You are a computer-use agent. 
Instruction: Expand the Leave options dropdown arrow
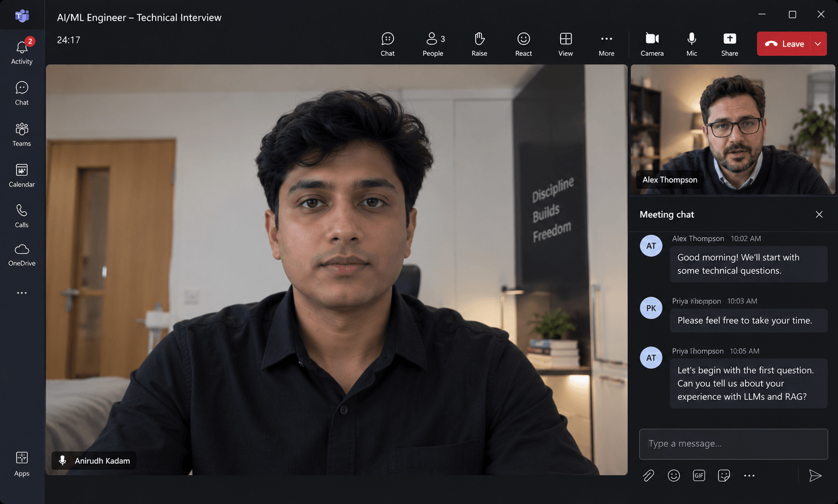pyautogui.click(x=818, y=44)
